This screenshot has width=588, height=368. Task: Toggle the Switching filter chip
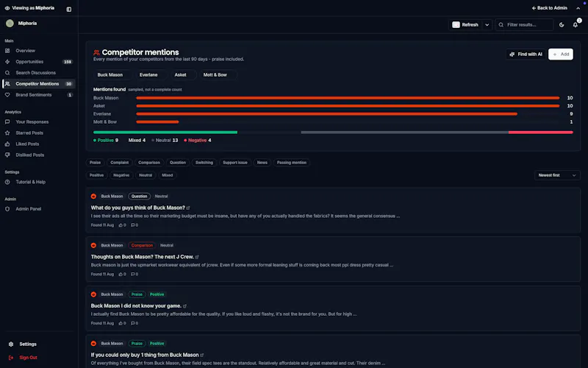tap(204, 163)
